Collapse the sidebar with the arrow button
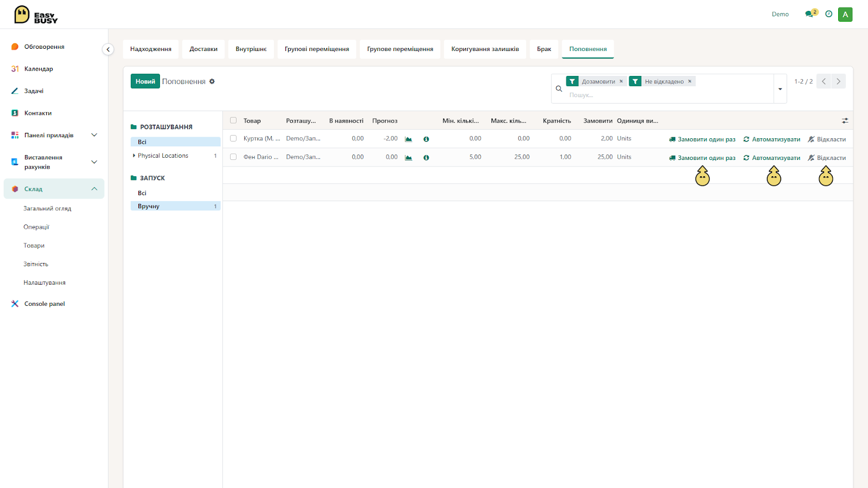This screenshot has height=488, width=868. click(x=108, y=49)
